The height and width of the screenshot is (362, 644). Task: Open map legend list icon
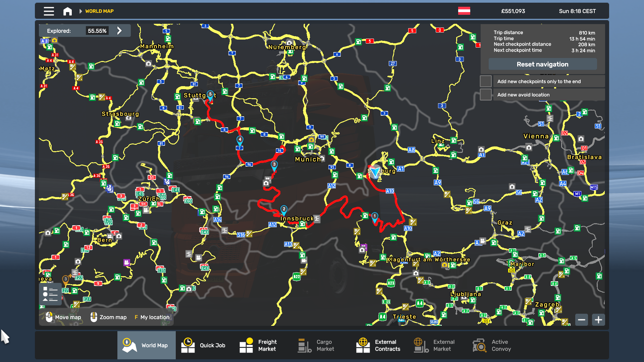[50, 294]
